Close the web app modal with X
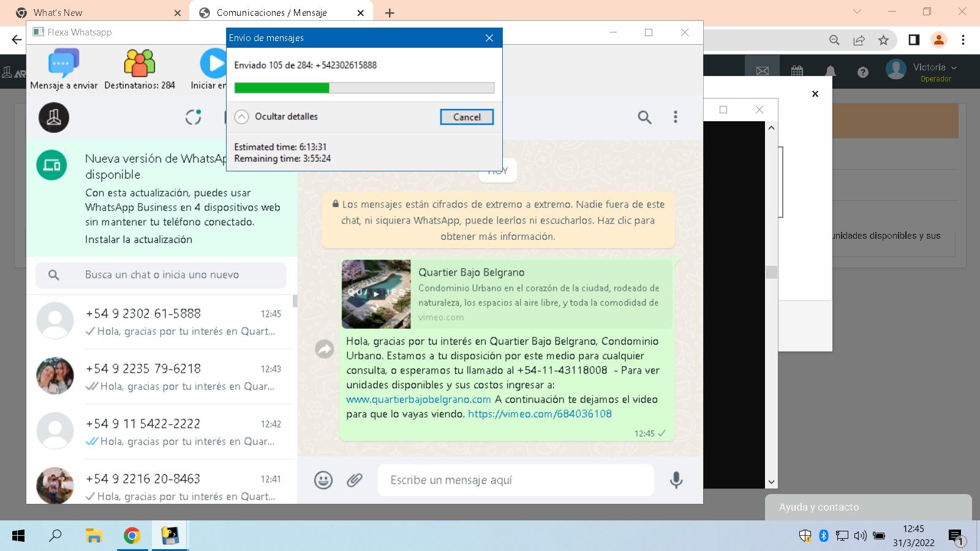This screenshot has height=551, width=980. [815, 94]
